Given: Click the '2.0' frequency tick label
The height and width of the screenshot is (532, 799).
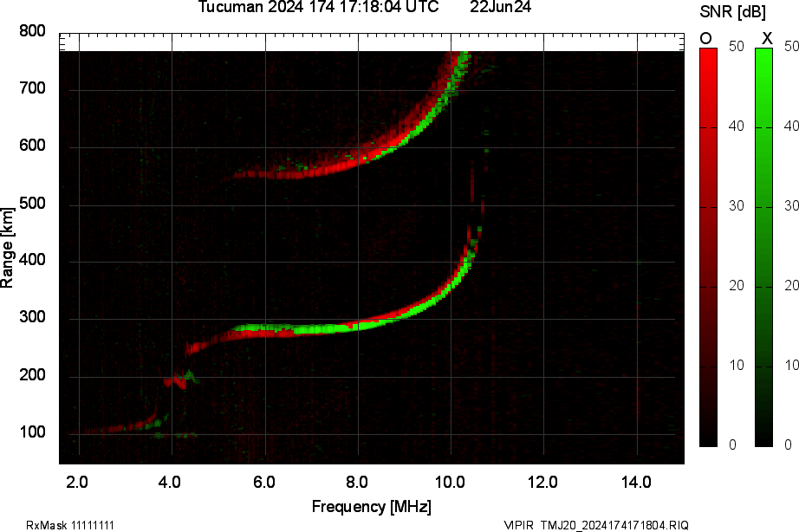Looking at the screenshot, I should (x=77, y=482).
